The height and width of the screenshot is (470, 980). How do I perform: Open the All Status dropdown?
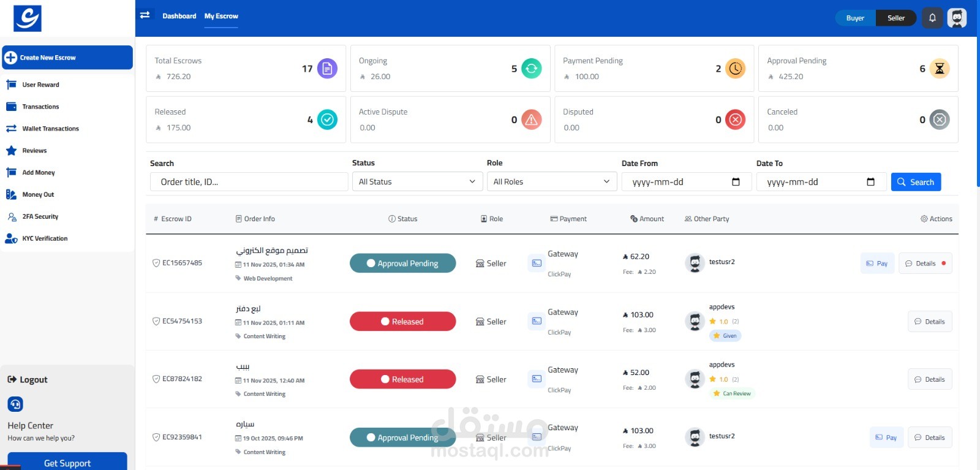[x=417, y=181]
